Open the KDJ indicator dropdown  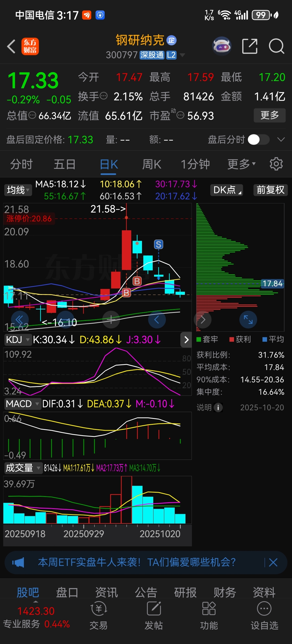pos(18,339)
